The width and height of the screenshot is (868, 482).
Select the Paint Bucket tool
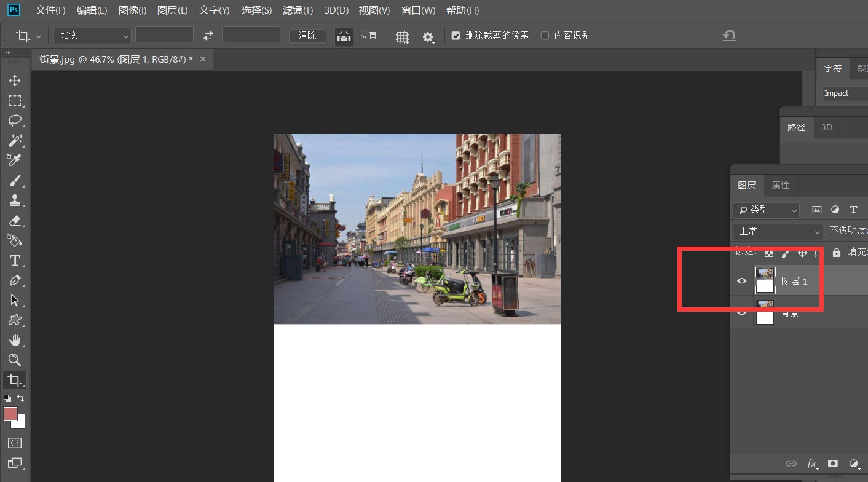click(x=15, y=240)
